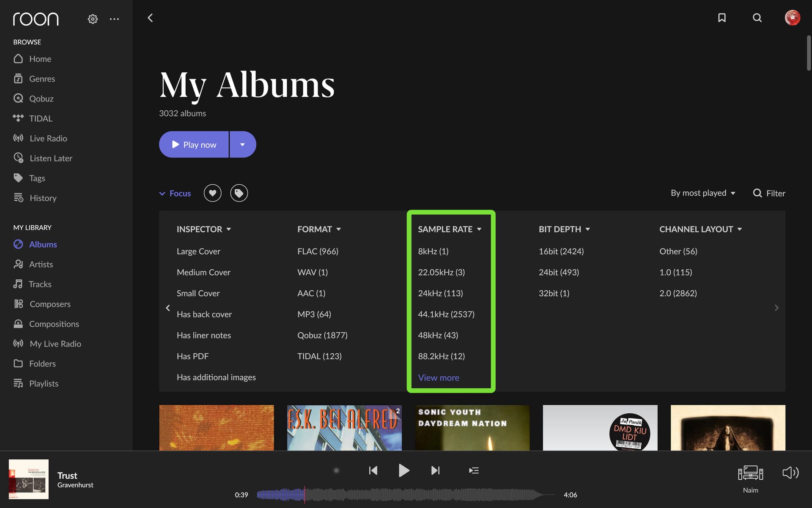
Task: Focus on 24bit (493) bit depth
Action: (559, 272)
